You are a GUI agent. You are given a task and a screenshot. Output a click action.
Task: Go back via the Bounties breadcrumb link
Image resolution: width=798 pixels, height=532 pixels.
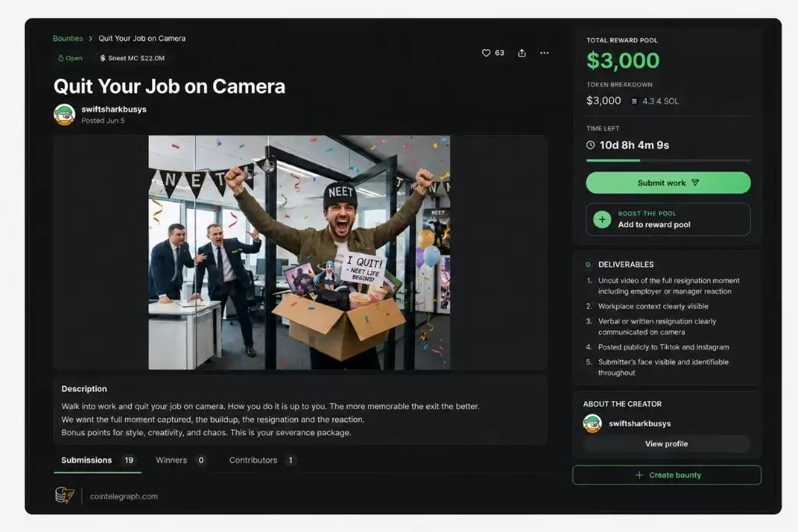(x=68, y=38)
